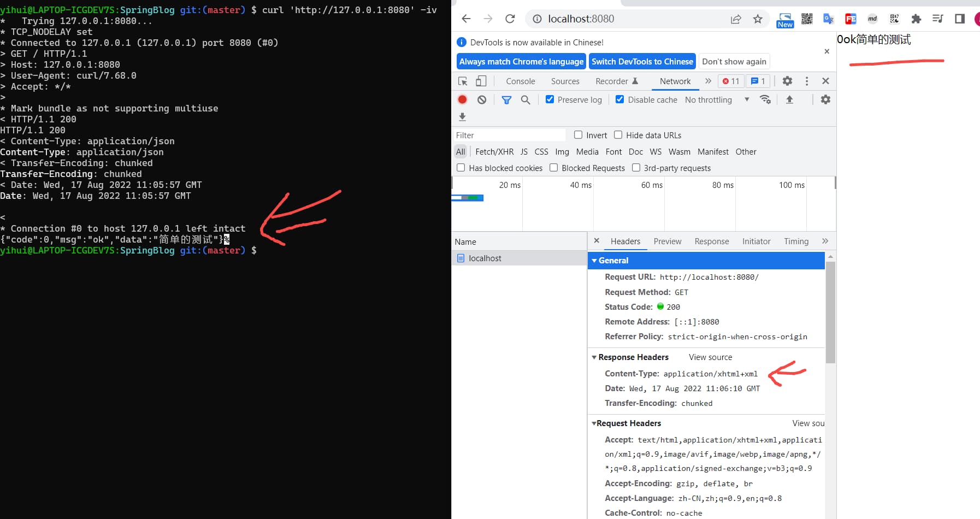
Task: Toggle device toolbar emulation icon
Action: point(481,81)
